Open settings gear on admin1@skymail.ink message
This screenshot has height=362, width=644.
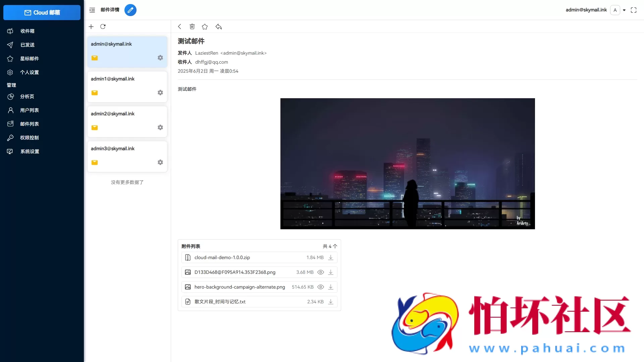tap(160, 92)
